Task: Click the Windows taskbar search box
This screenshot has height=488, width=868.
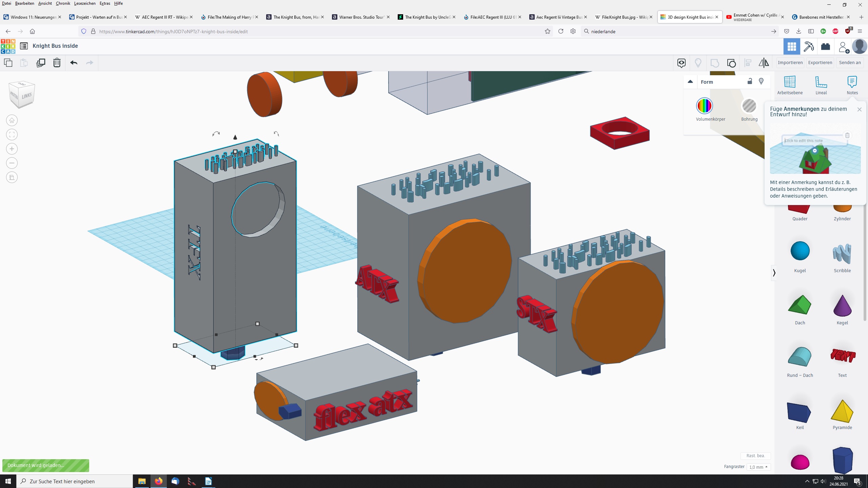Action: click(x=75, y=481)
